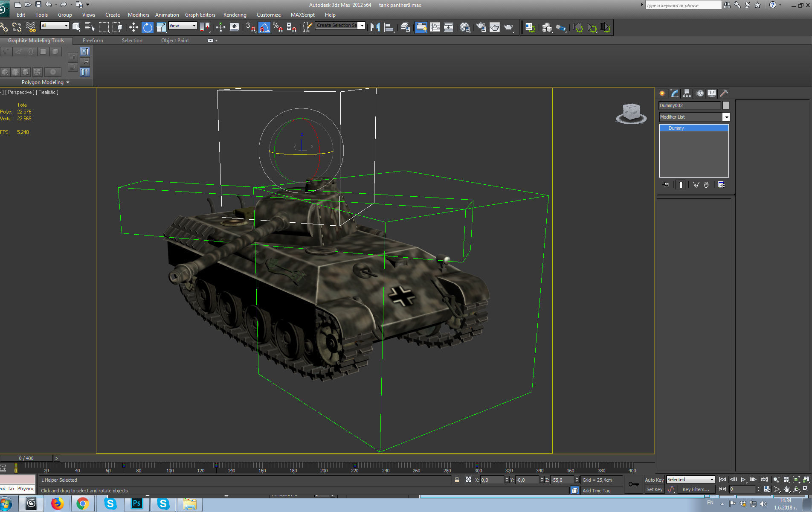Open the selection filter All dropdown

[55, 26]
